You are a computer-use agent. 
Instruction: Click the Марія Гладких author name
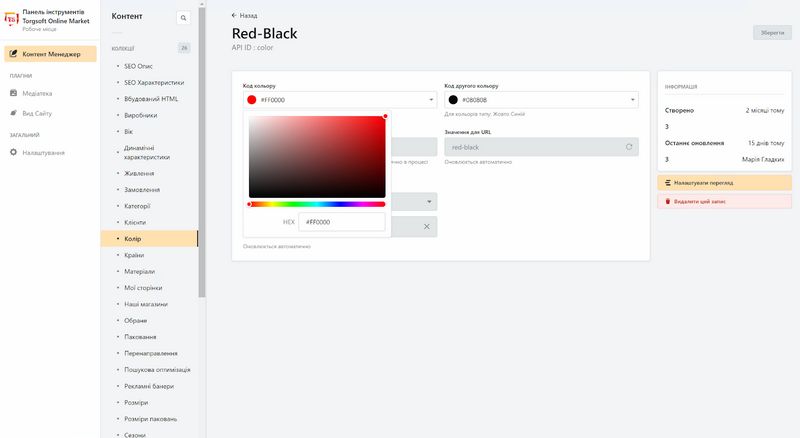click(763, 159)
